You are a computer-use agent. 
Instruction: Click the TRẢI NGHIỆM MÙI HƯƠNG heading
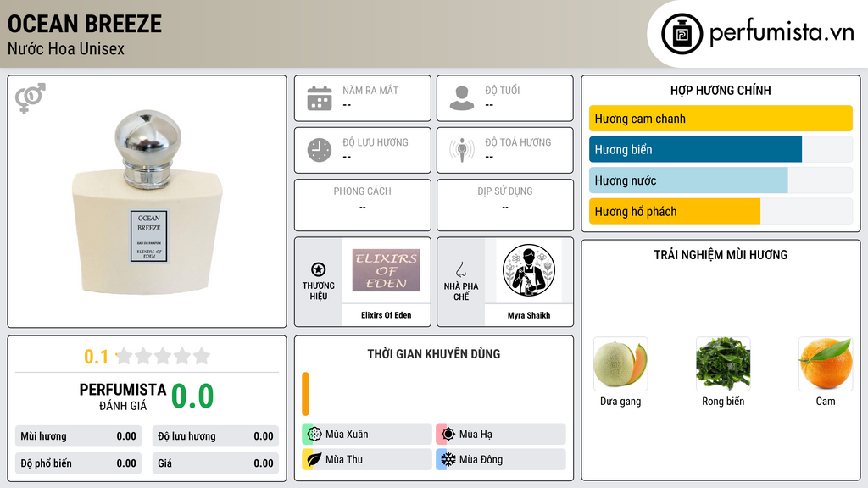pos(721,254)
